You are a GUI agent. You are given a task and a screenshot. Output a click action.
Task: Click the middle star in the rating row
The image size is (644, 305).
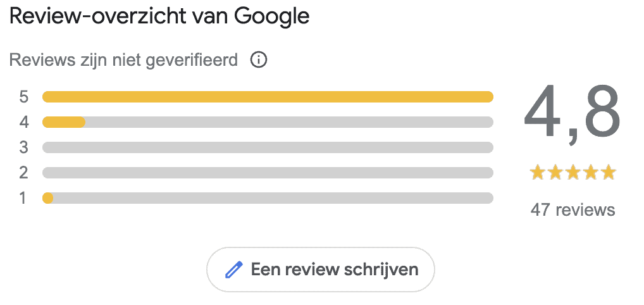pyautogui.click(x=573, y=172)
